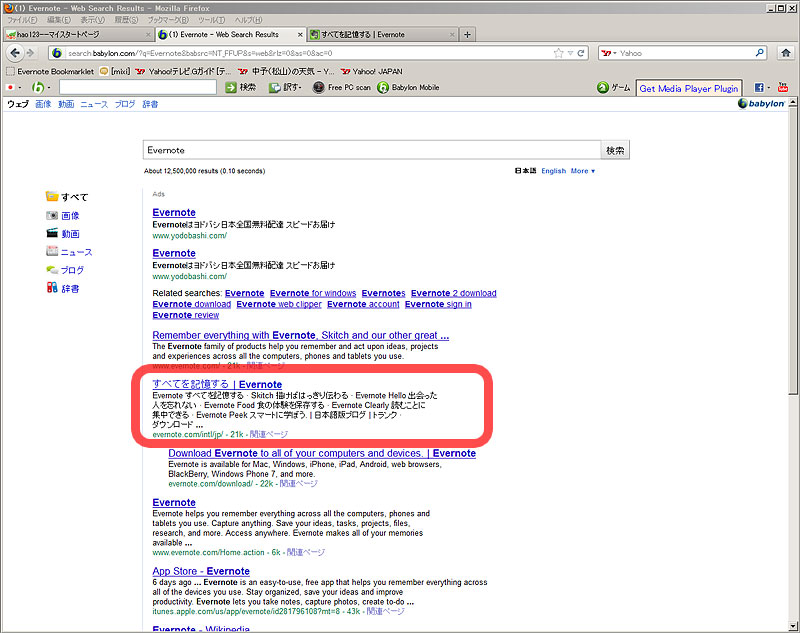The height and width of the screenshot is (633, 800).
Task: Open the 表示 menu
Action: point(93,20)
